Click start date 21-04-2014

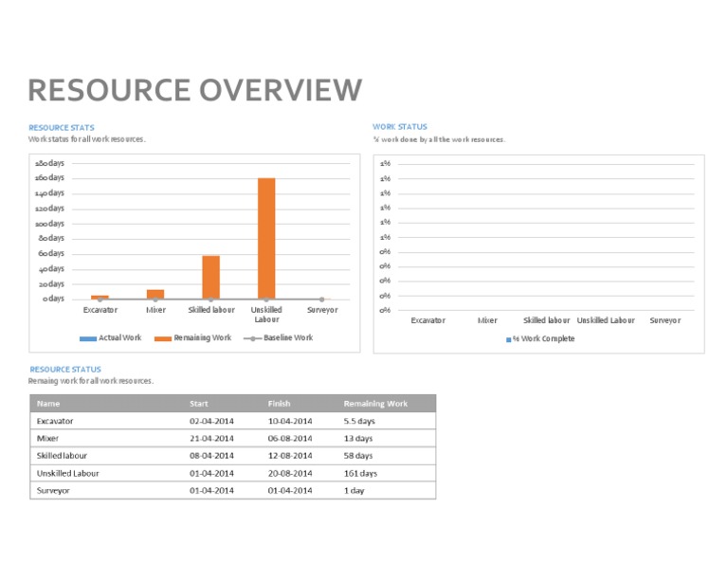(x=211, y=439)
